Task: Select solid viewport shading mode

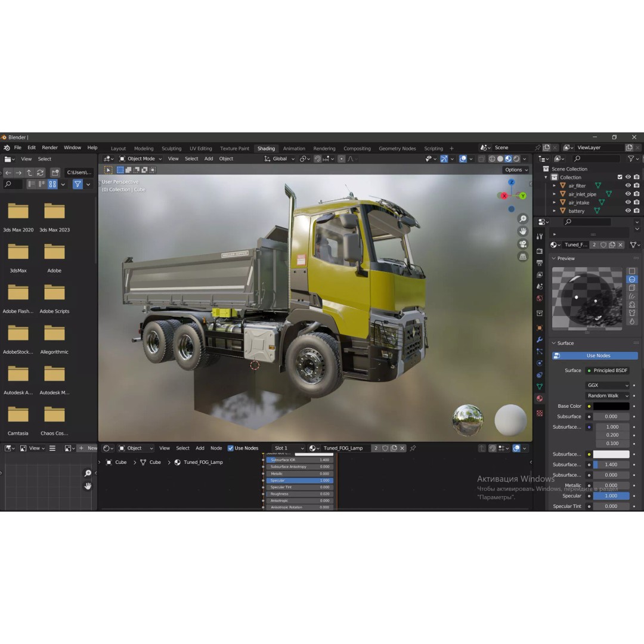Action: click(x=500, y=159)
